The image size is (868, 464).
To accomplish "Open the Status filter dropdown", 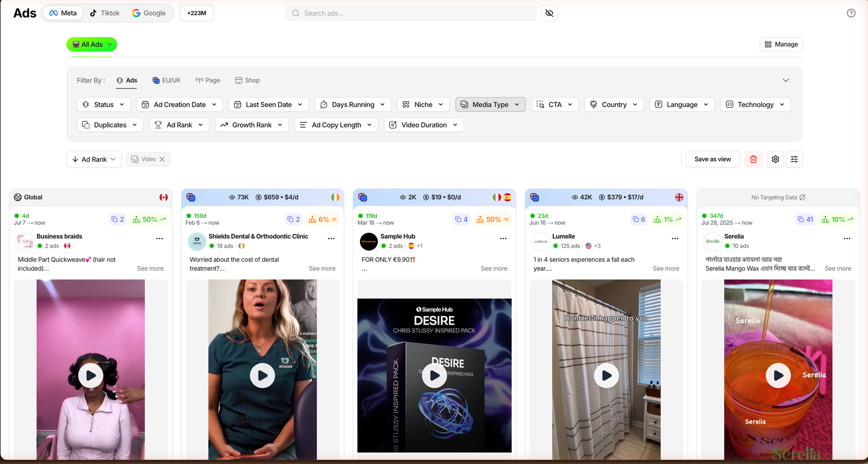I will (x=104, y=105).
